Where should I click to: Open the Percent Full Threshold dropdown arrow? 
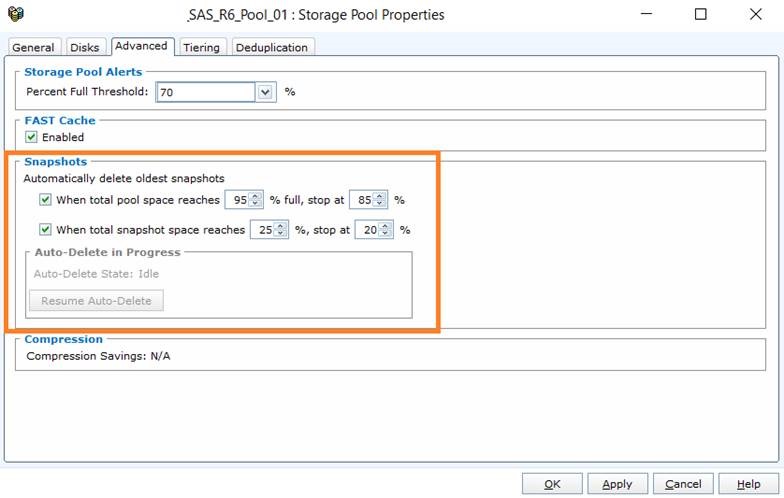[x=266, y=92]
